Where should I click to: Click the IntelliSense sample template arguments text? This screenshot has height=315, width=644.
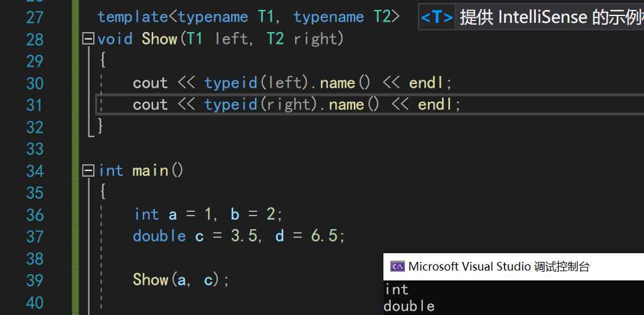pos(551,18)
